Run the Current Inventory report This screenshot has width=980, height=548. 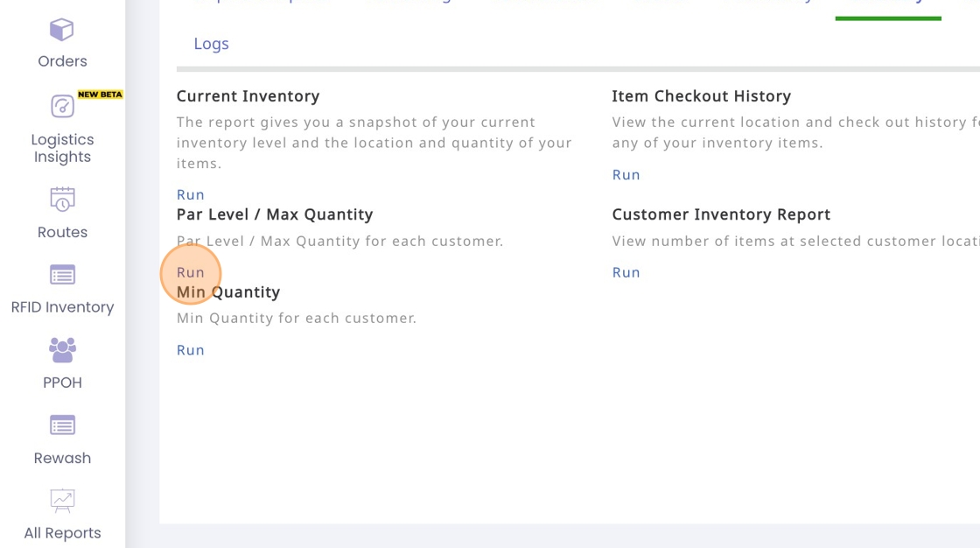tap(191, 194)
